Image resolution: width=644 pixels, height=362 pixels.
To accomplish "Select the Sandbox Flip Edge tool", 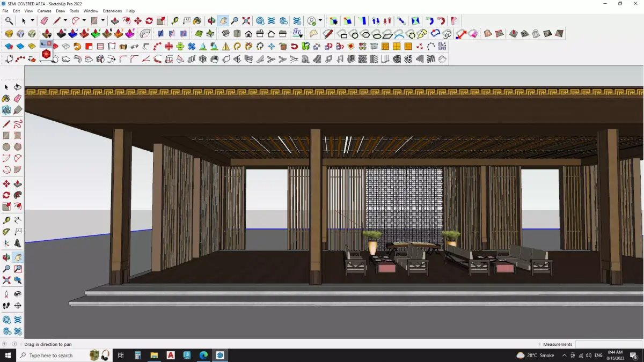I will click(559, 33).
